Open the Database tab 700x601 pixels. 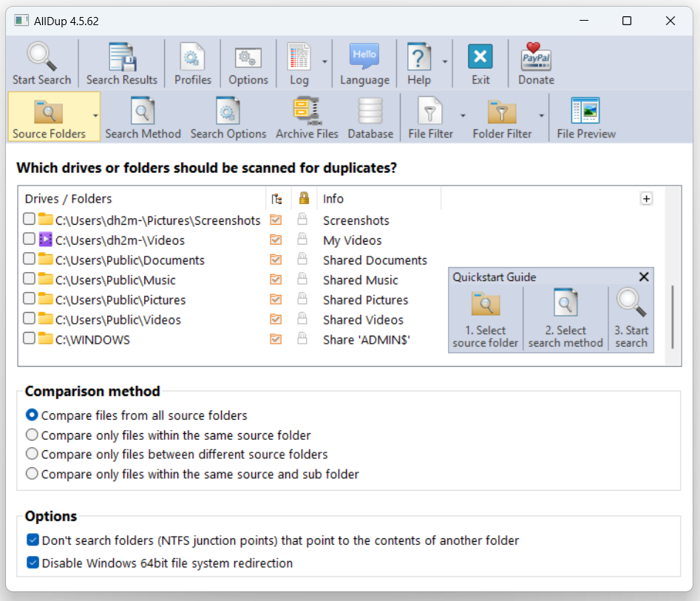[370, 117]
